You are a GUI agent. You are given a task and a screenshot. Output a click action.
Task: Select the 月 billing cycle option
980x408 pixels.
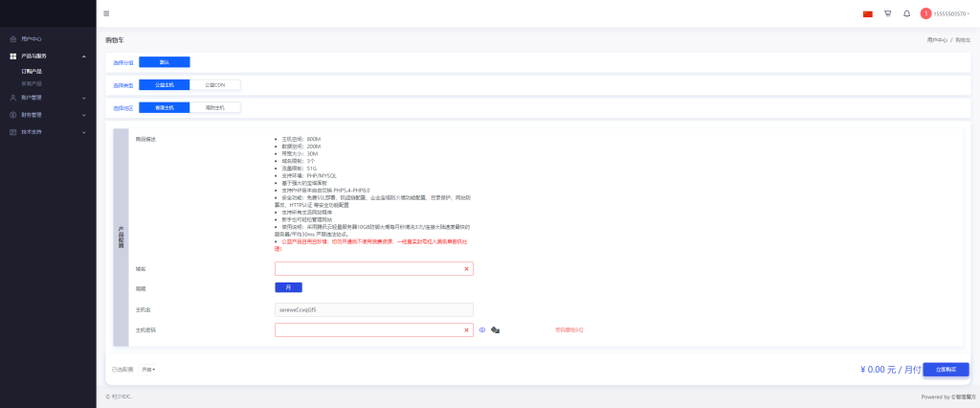click(x=288, y=287)
